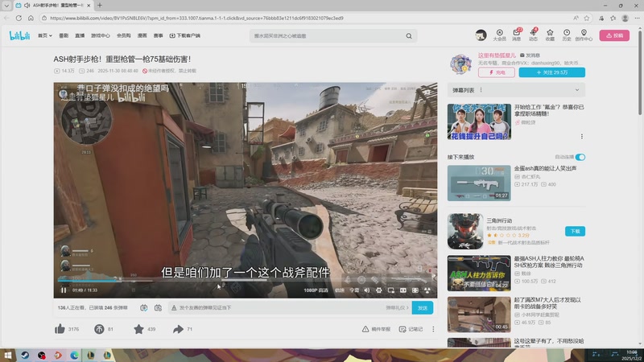The height and width of the screenshot is (362, 644).
Task: Open Steam from the taskbar
Action: [25, 356]
